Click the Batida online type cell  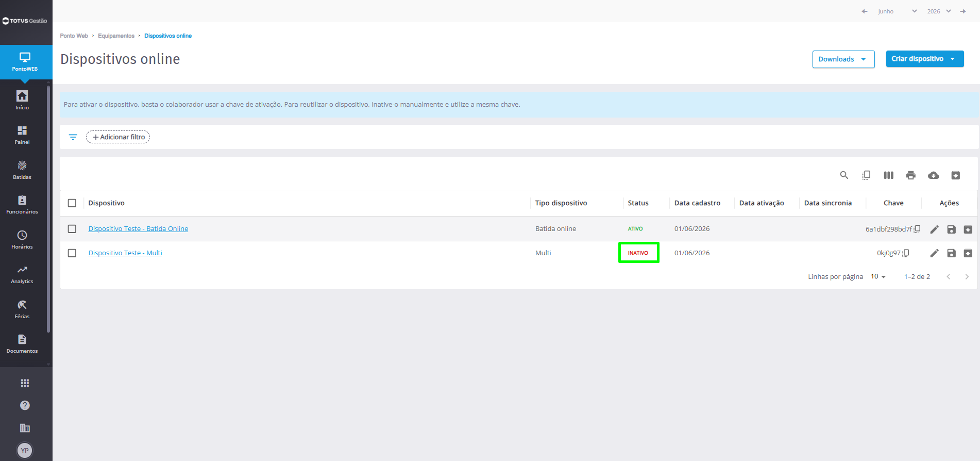[555, 229]
